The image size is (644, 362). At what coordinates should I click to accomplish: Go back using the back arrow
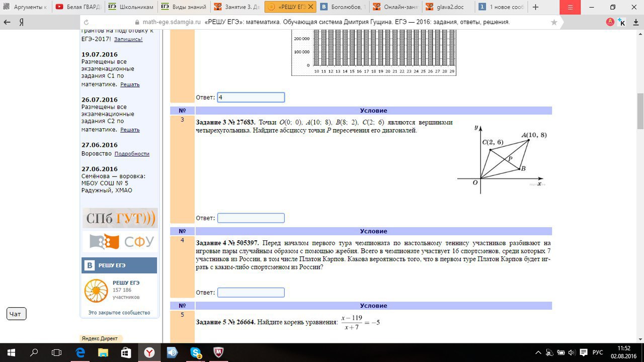pos(7,22)
